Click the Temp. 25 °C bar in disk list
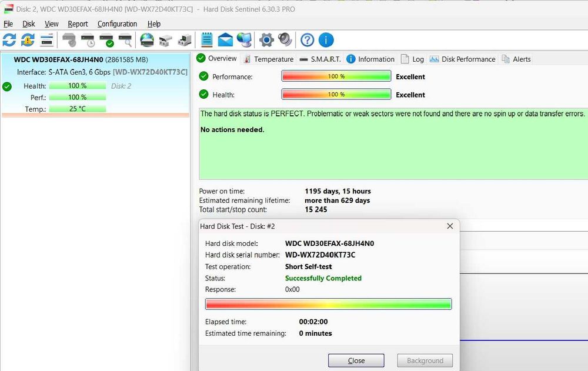 pos(77,109)
